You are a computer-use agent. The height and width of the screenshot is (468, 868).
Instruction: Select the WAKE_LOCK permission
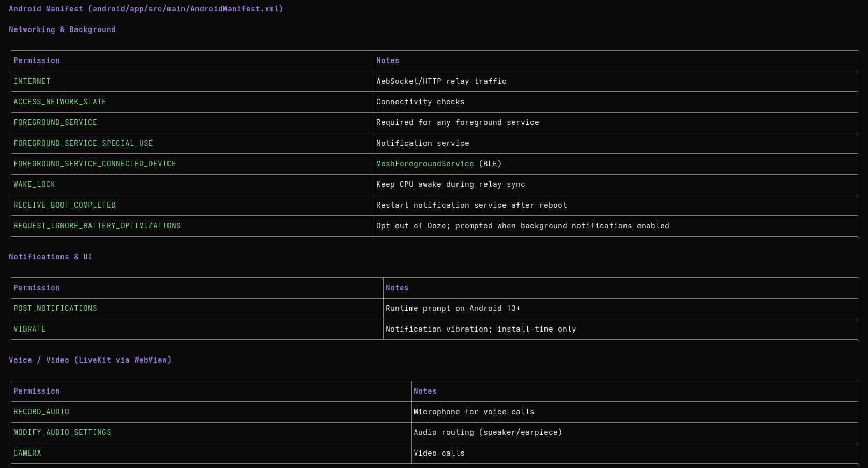tap(34, 184)
